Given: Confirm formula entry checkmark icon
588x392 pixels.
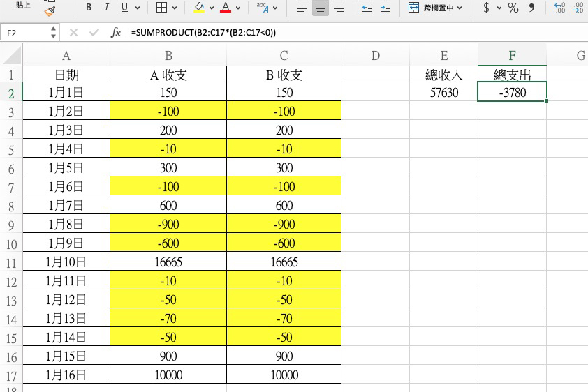Looking at the screenshot, I should 94,33.
